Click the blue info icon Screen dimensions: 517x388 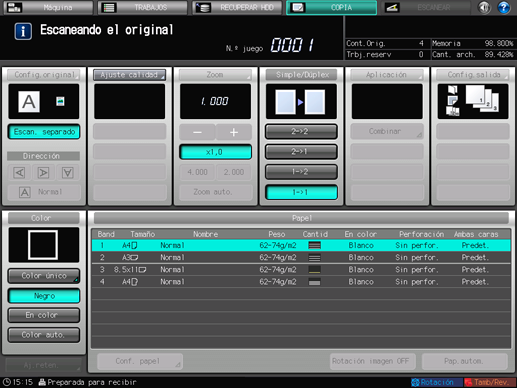[23, 32]
